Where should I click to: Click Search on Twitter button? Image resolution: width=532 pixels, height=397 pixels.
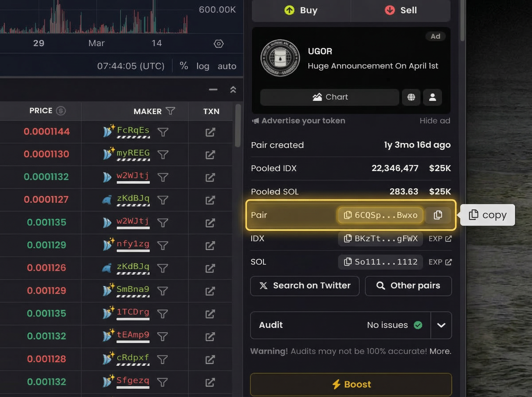[305, 286]
